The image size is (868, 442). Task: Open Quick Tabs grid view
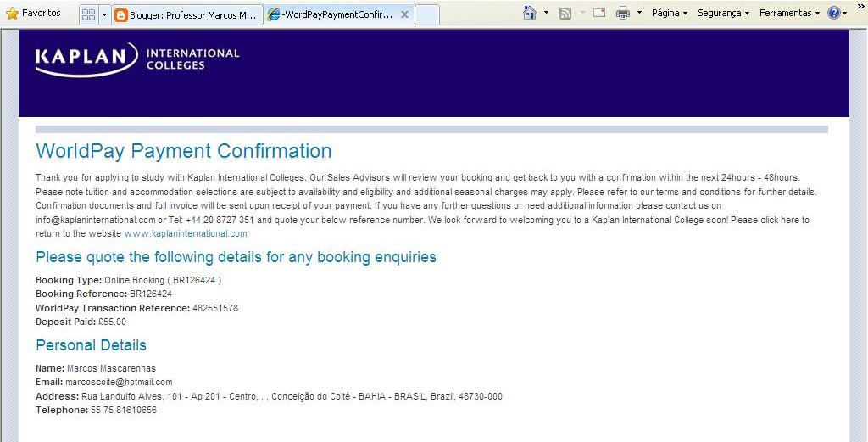coord(88,15)
